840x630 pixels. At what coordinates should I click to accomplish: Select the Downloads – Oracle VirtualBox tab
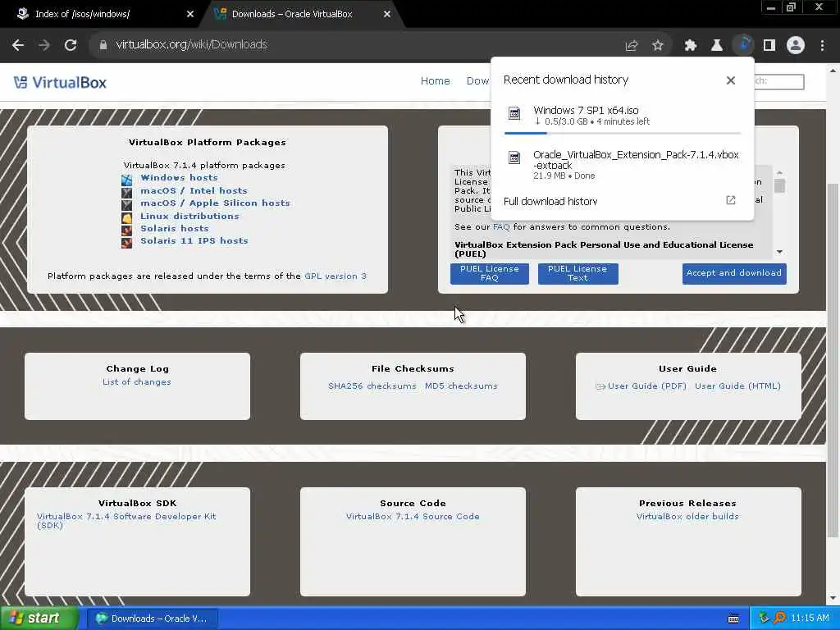[x=301, y=14]
